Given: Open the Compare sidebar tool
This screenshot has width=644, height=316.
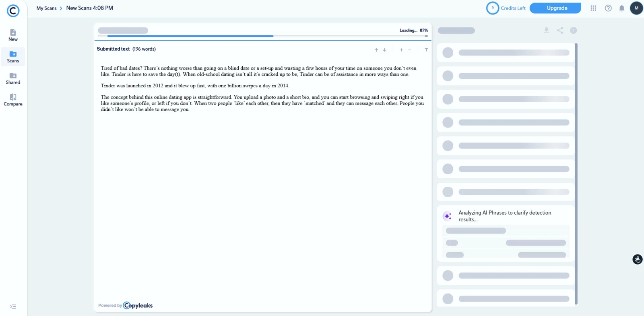Looking at the screenshot, I should click(13, 100).
